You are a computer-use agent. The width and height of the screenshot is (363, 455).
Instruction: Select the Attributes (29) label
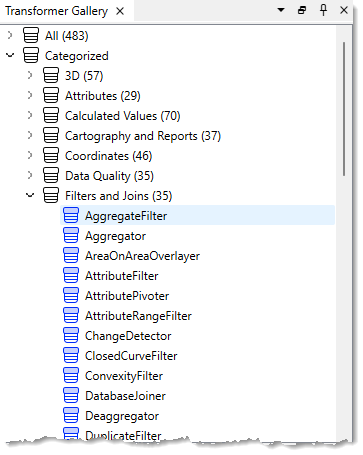(103, 96)
